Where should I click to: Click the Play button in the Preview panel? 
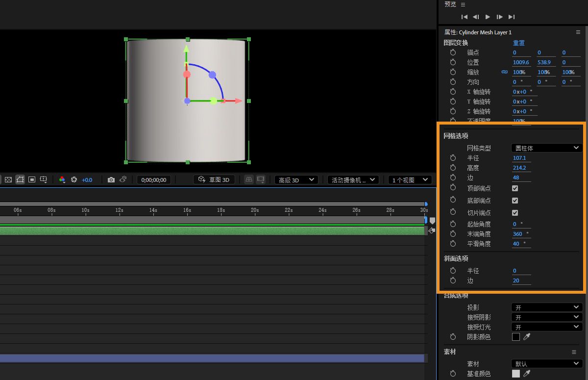click(x=488, y=17)
